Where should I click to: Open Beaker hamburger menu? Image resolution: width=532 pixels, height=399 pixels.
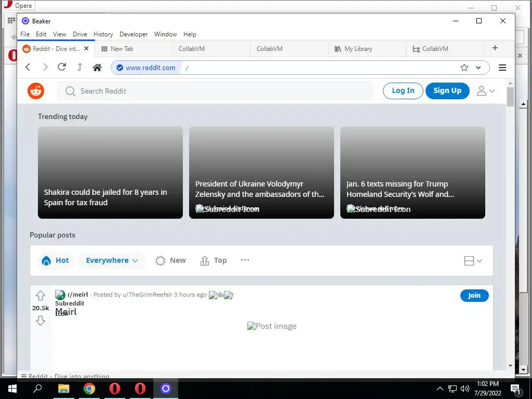click(502, 68)
